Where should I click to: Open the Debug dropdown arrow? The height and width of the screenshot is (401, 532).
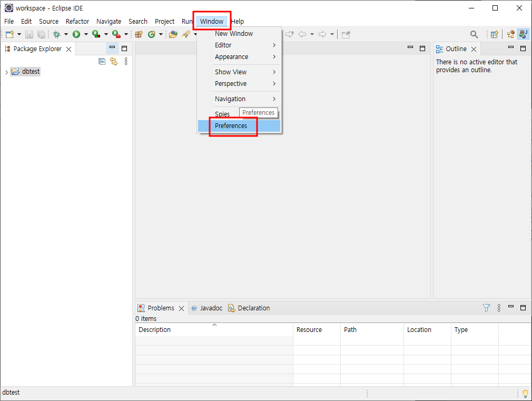point(66,34)
